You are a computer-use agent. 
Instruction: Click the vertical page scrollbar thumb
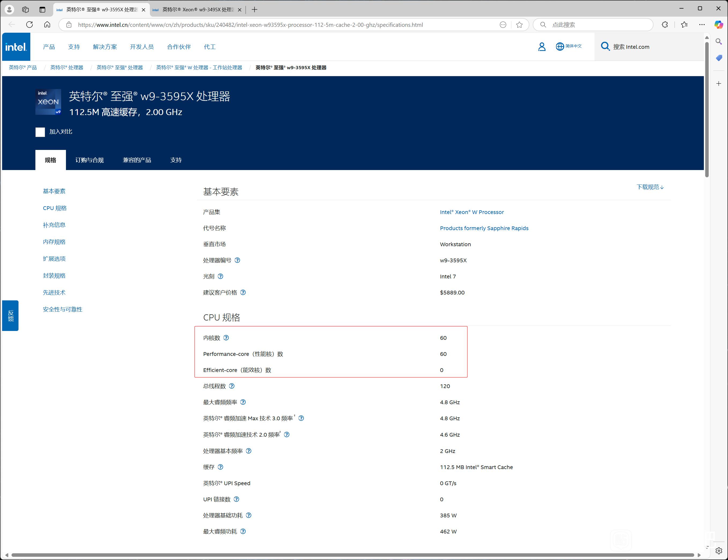coord(707,109)
